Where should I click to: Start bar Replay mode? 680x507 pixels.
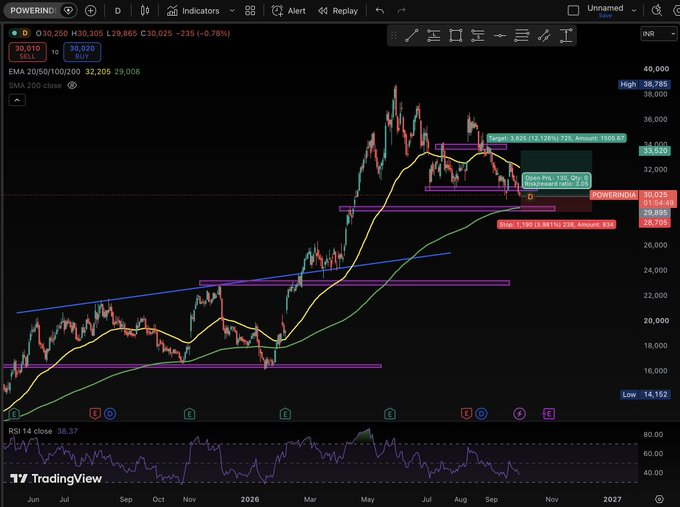pyautogui.click(x=338, y=11)
